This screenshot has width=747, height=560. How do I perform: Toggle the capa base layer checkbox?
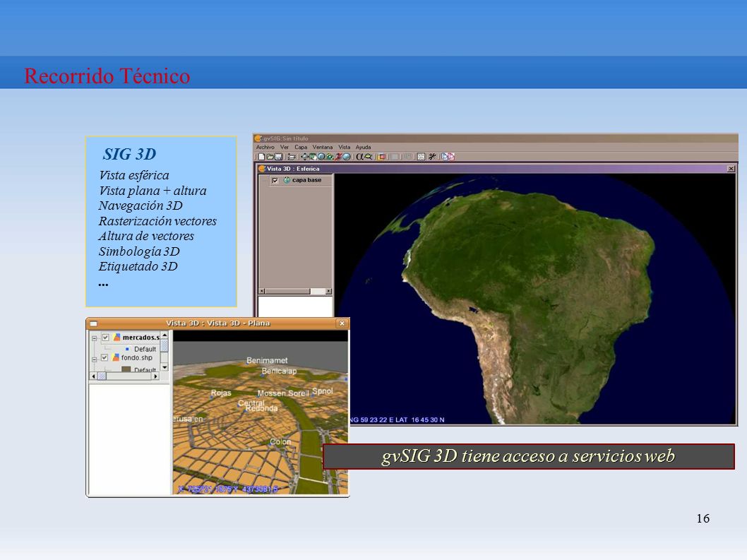click(275, 180)
